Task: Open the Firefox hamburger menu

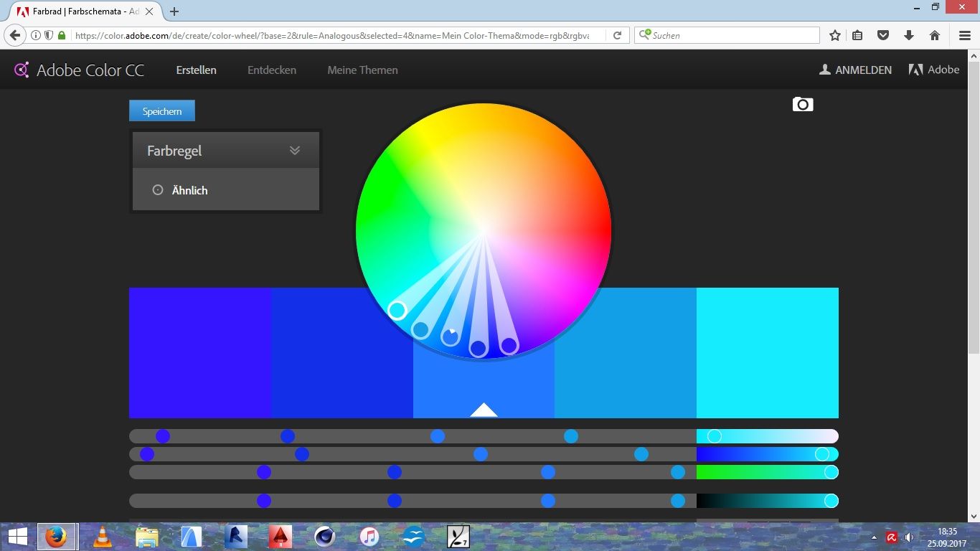Action: pyautogui.click(x=965, y=35)
